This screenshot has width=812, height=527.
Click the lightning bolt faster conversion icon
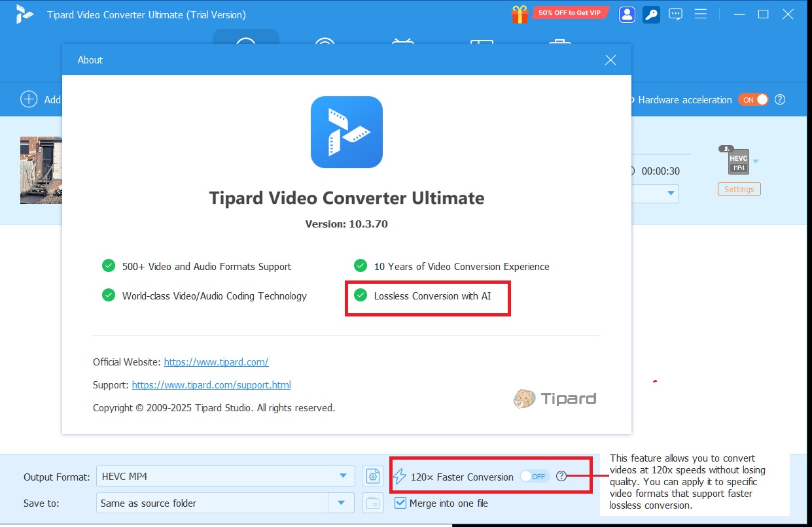(399, 477)
